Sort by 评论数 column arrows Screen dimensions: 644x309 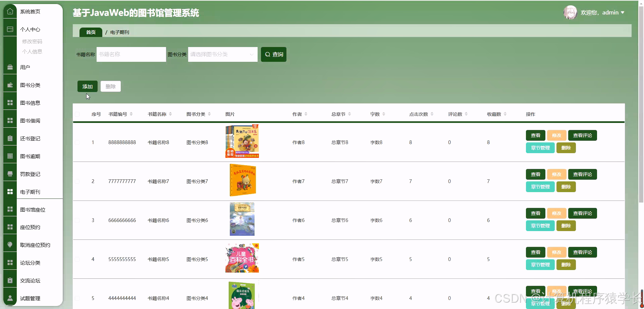[x=466, y=114]
